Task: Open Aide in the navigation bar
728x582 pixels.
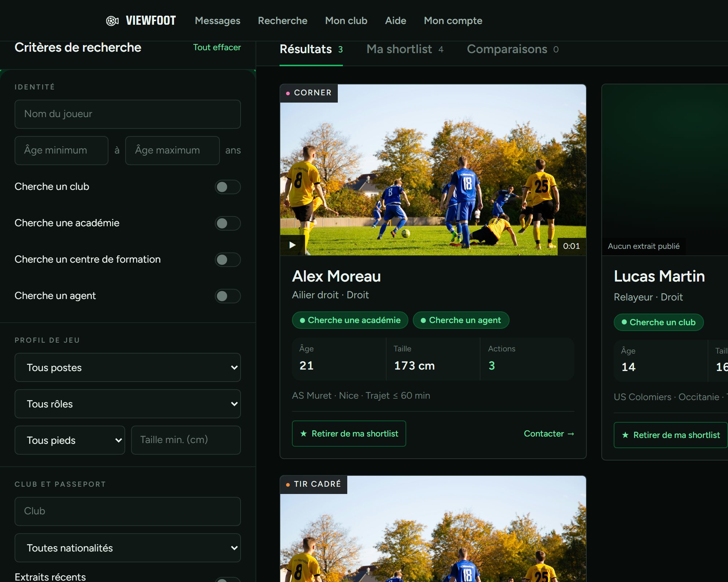Action: click(x=396, y=21)
